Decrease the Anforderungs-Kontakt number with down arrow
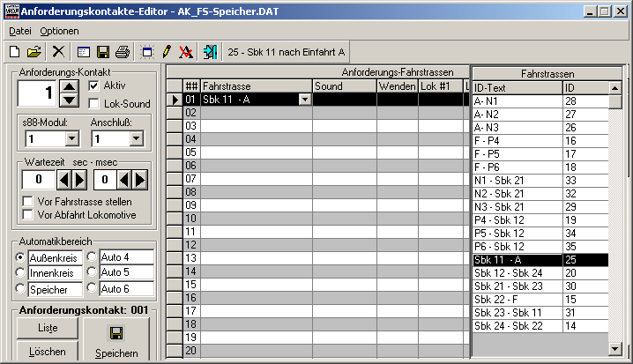The image size is (633, 364). point(69,100)
